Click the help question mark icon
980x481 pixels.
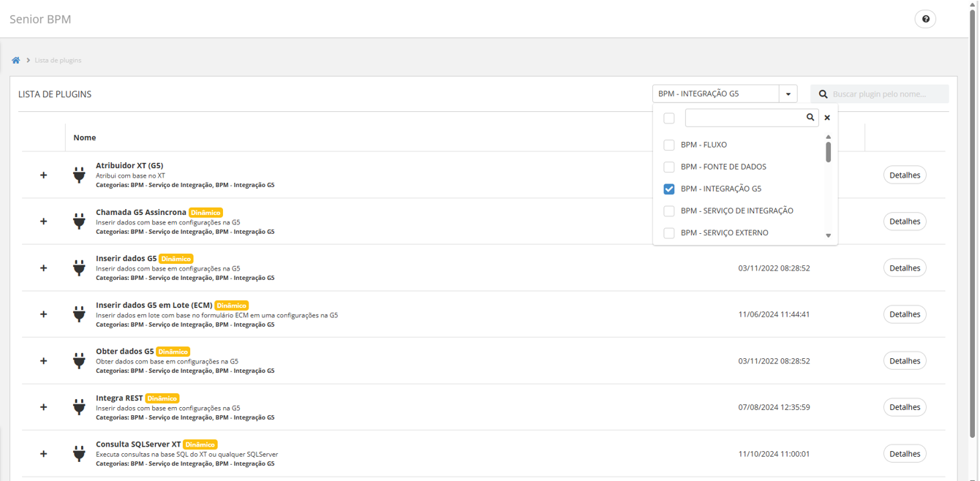tap(925, 19)
